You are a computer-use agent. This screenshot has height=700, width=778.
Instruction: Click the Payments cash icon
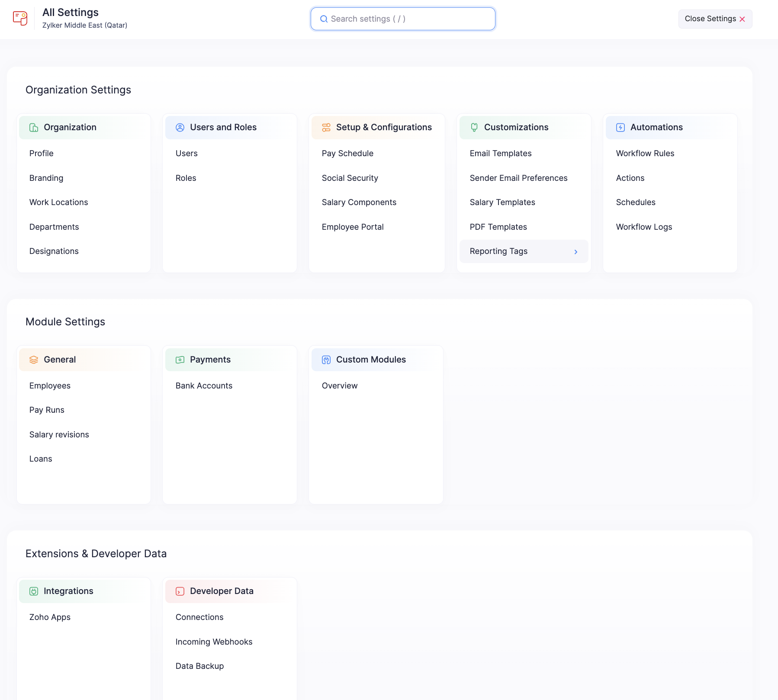180,360
